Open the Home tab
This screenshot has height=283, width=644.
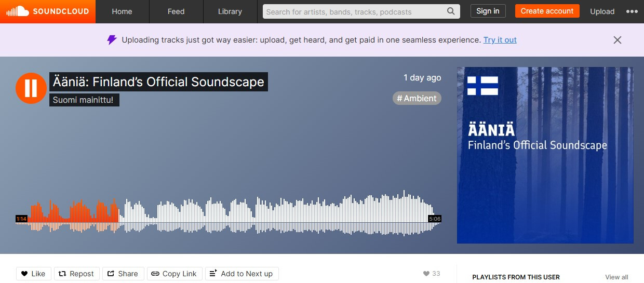pos(122,11)
